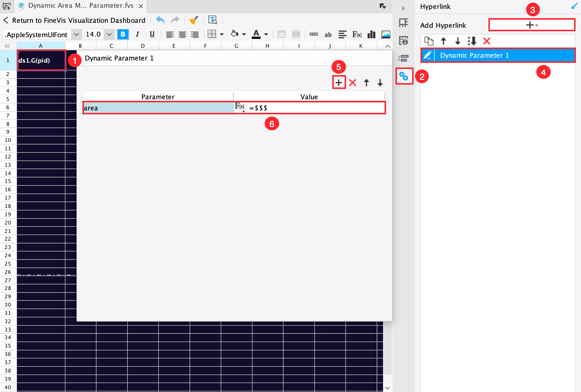
Task: Click the Add Hyperlink plus dropdown
Action: (532, 25)
